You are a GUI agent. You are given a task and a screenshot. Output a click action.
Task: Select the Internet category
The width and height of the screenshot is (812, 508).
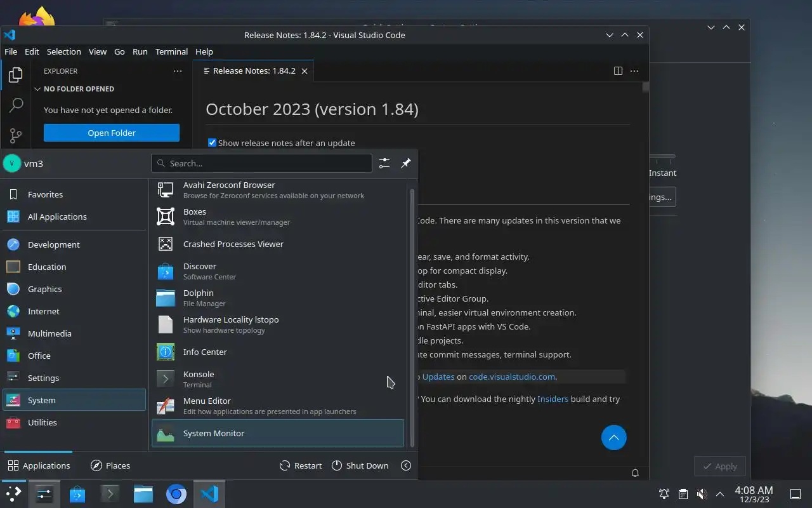74,311
